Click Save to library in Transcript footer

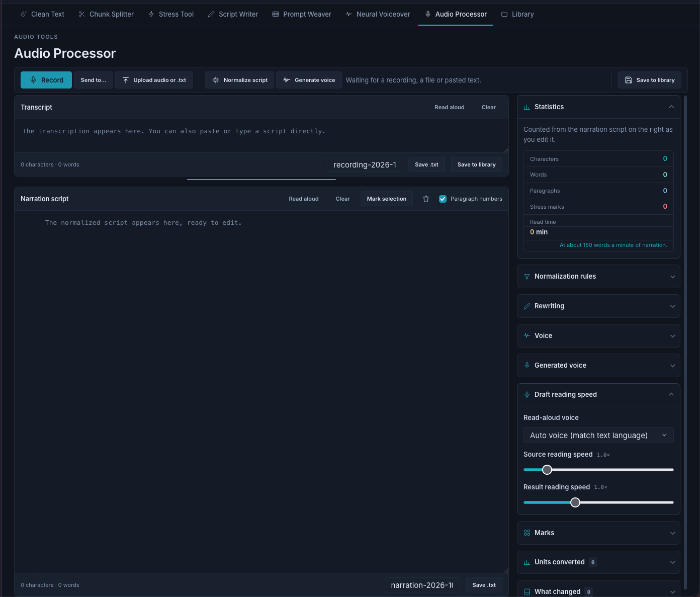tap(477, 164)
